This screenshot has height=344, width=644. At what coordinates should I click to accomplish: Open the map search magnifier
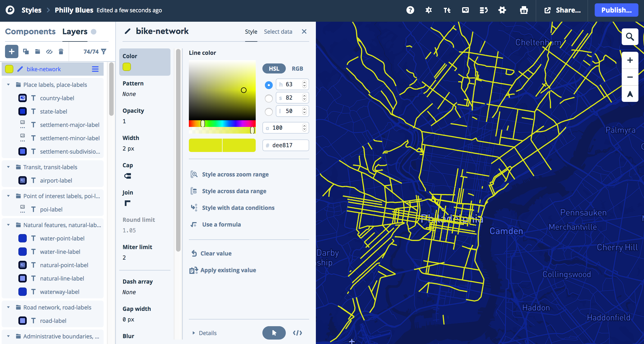click(x=630, y=37)
